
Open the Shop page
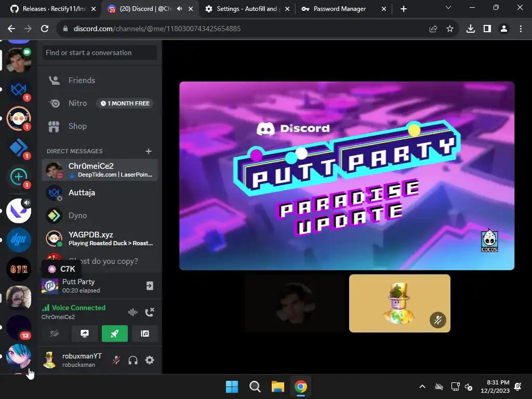coord(99,126)
